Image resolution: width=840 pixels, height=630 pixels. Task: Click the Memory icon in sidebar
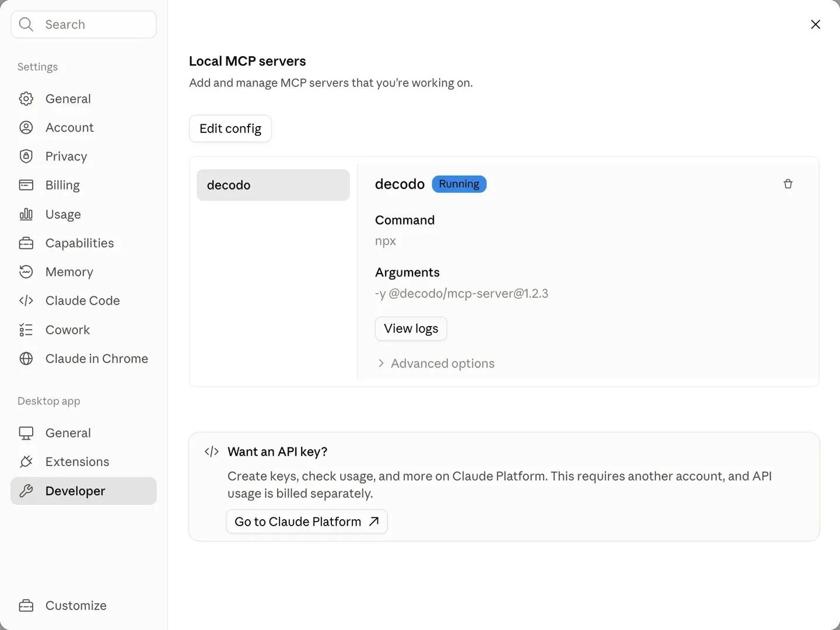26,272
